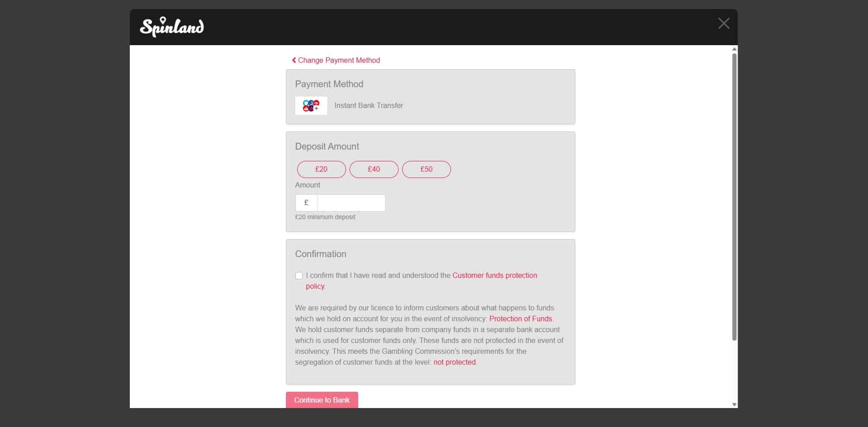Open the Protection of Funds link
Image resolution: width=868 pixels, height=427 pixels.
521,319
